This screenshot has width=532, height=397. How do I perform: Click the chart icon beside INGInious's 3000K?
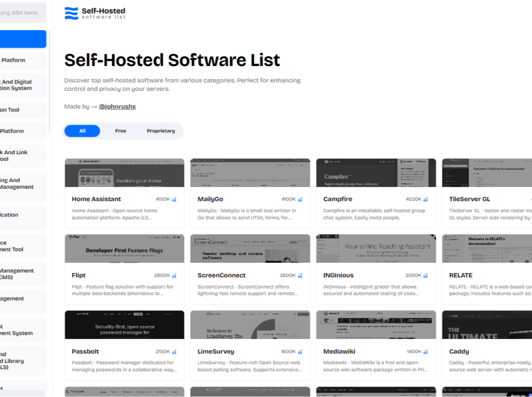click(x=425, y=276)
